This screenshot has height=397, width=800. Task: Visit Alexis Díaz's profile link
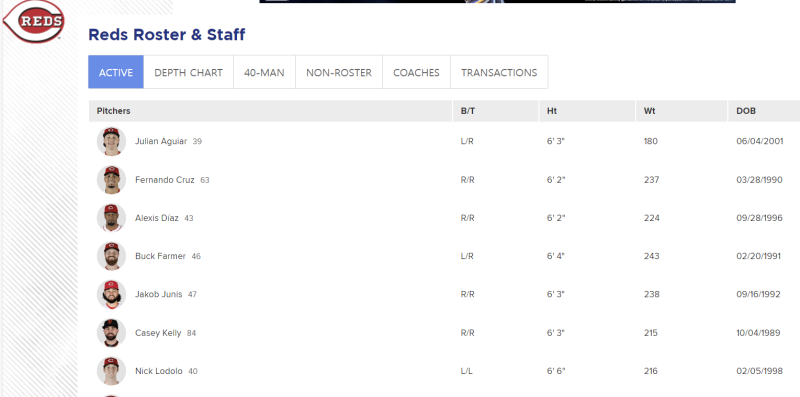pos(157,218)
